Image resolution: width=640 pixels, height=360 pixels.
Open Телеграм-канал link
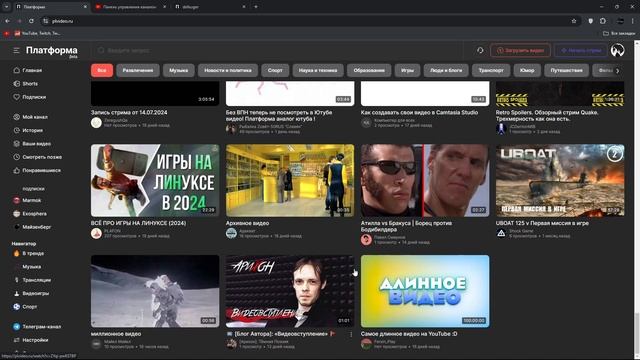pos(37,327)
